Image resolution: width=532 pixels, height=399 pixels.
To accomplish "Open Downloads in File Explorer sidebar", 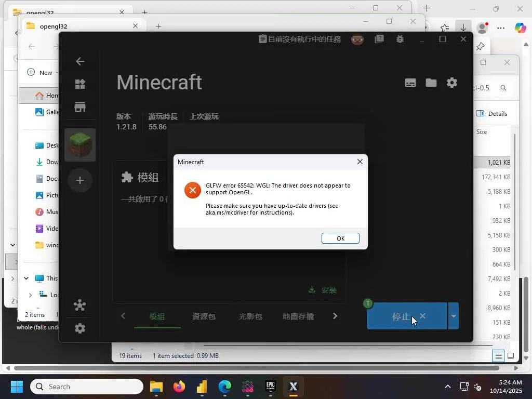I will pos(46,162).
